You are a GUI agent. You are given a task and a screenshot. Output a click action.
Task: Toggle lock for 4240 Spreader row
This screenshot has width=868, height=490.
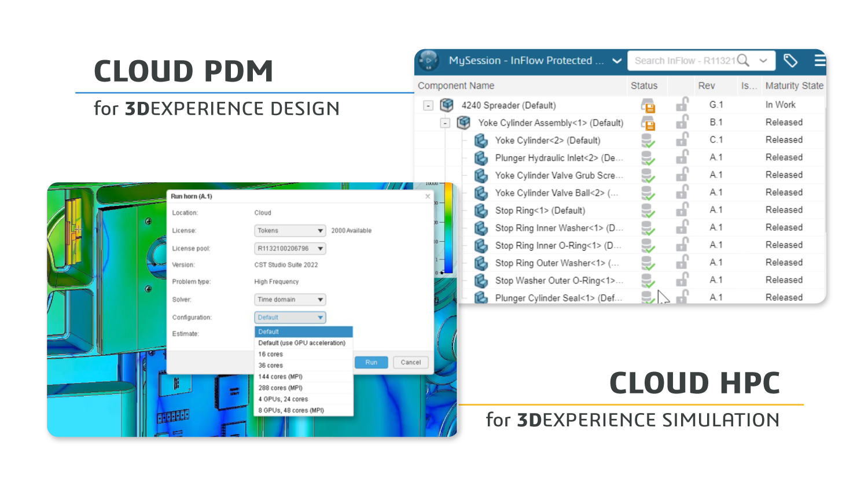[682, 104]
